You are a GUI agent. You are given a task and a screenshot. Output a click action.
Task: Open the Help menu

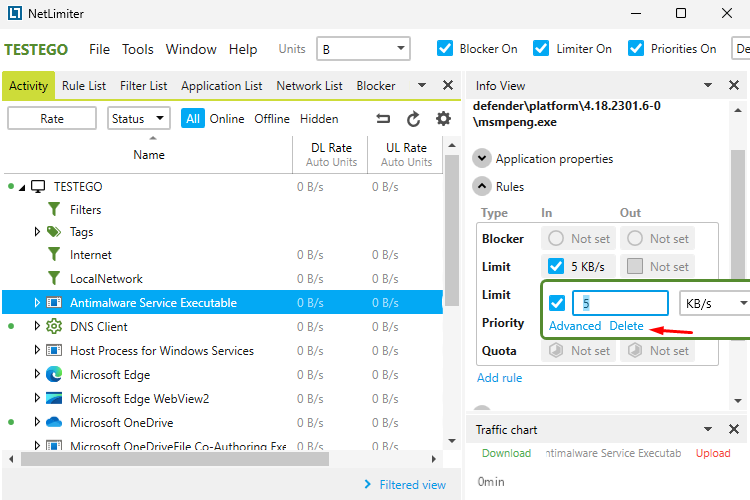pos(243,49)
